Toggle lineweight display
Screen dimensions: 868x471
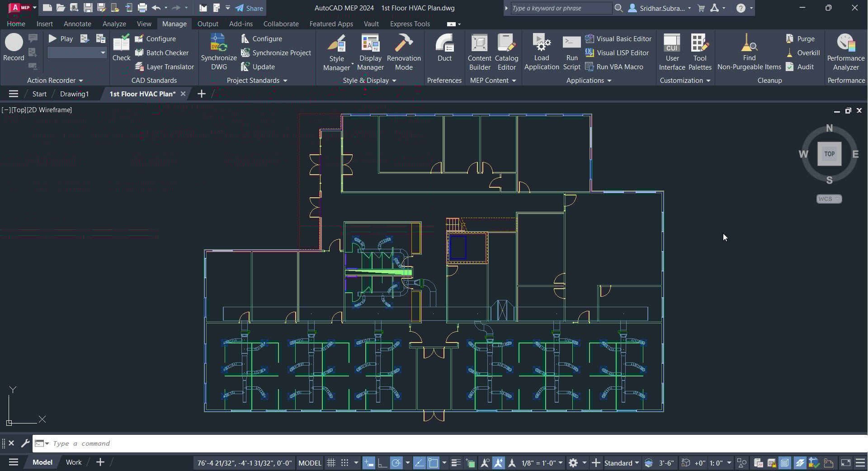(456, 463)
